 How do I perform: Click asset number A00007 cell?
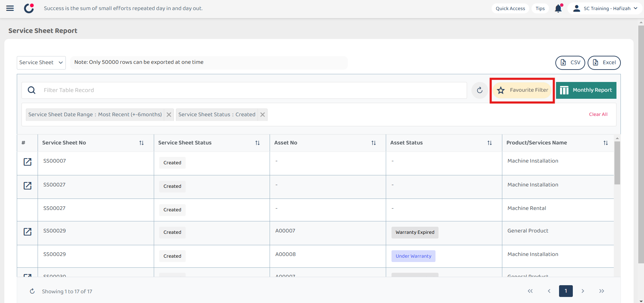pyautogui.click(x=285, y=231)
